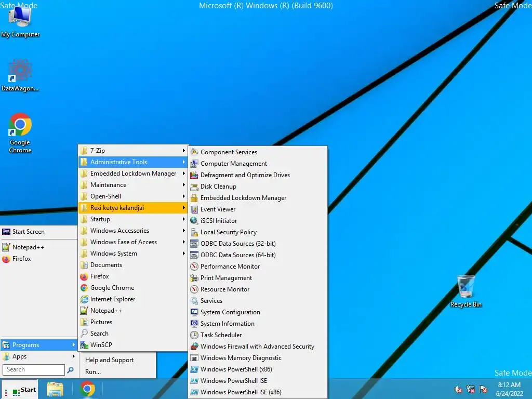Open the Services gear icon
This screenshot has width=532, height=399.
(194, 301)
